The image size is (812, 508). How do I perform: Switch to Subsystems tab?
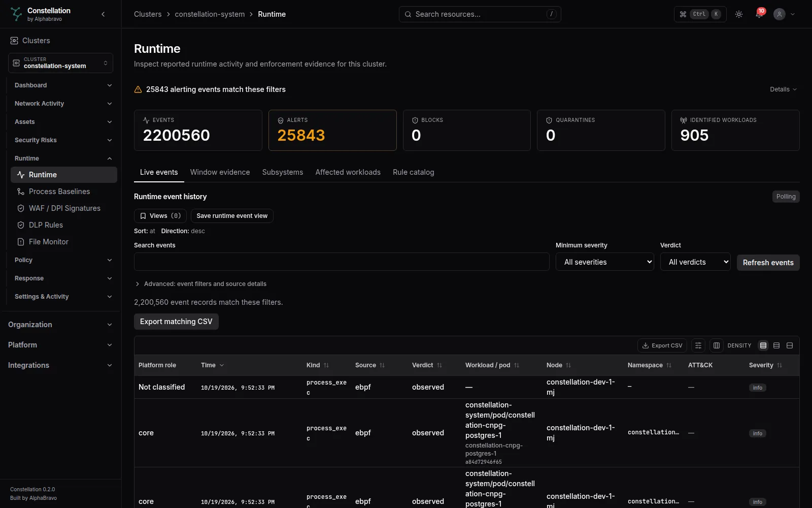click(x=283, y=172)
